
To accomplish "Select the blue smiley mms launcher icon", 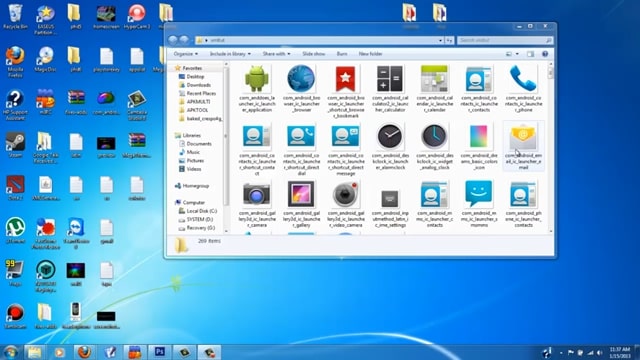I will (x=479, y=194).
